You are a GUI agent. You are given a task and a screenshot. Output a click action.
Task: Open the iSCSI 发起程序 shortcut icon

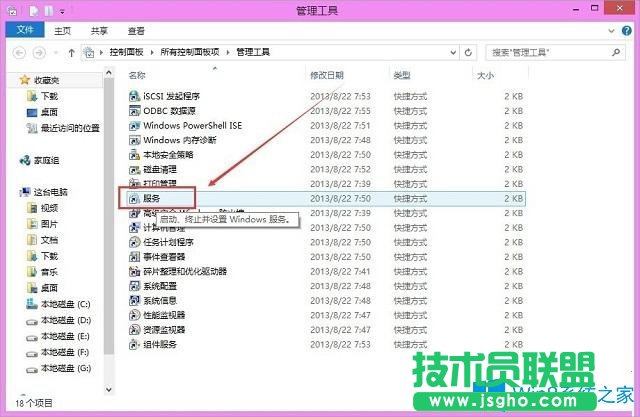134,96
